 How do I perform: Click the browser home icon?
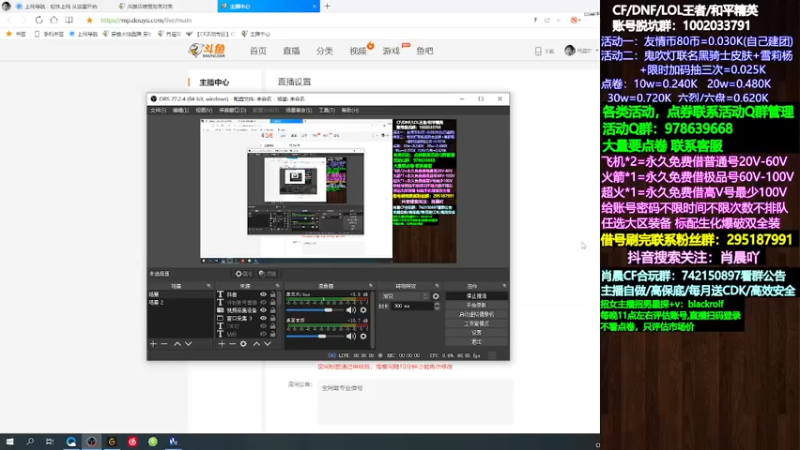(x=54, y=20)
